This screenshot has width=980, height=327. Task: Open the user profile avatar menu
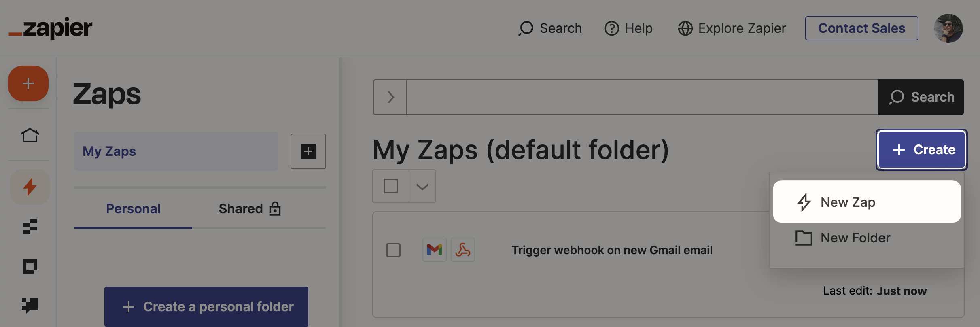click(948, 28)
